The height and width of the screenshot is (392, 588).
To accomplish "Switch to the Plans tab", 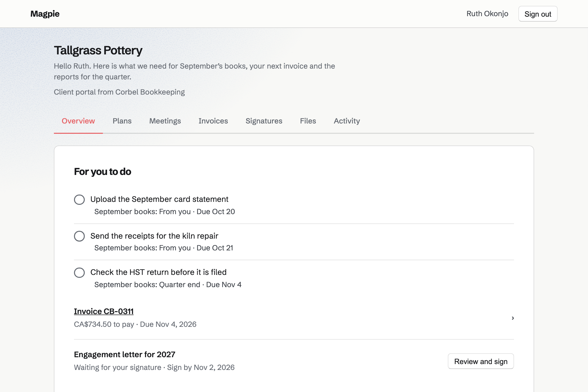I will click(122, 121).
